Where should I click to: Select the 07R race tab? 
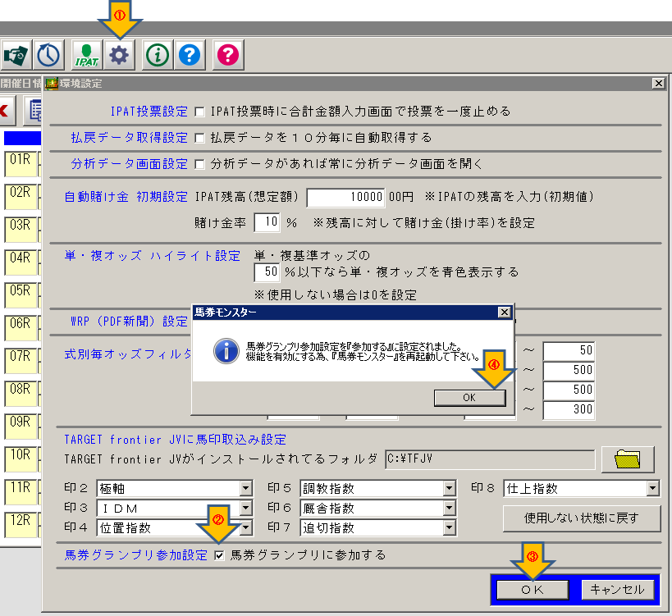[21, 360]
